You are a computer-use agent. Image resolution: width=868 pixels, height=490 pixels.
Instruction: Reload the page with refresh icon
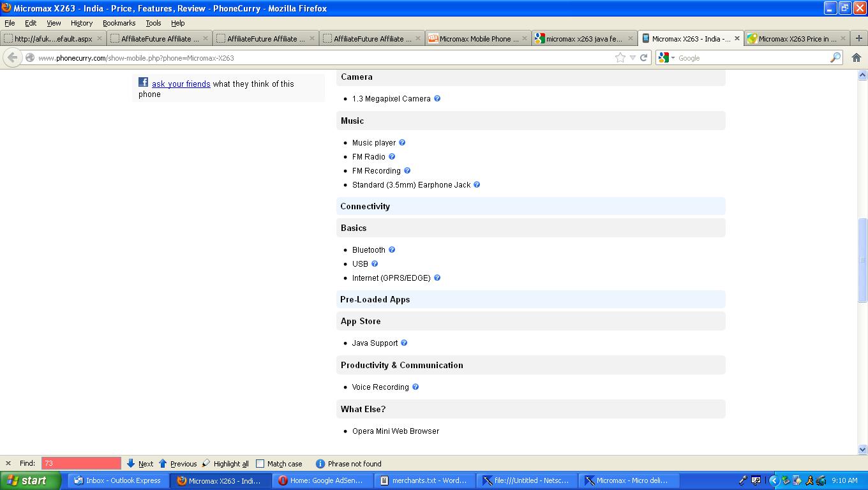(x=644, y=57)
